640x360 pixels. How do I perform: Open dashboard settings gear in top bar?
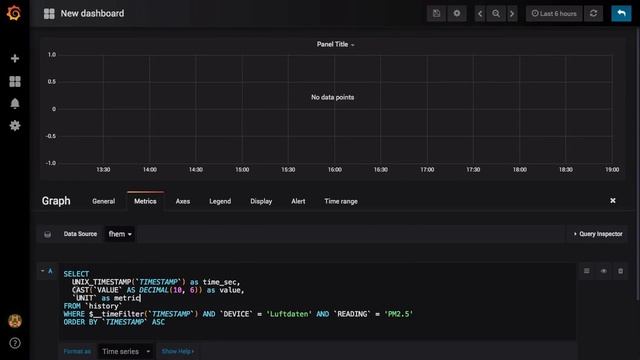point(457,13)
